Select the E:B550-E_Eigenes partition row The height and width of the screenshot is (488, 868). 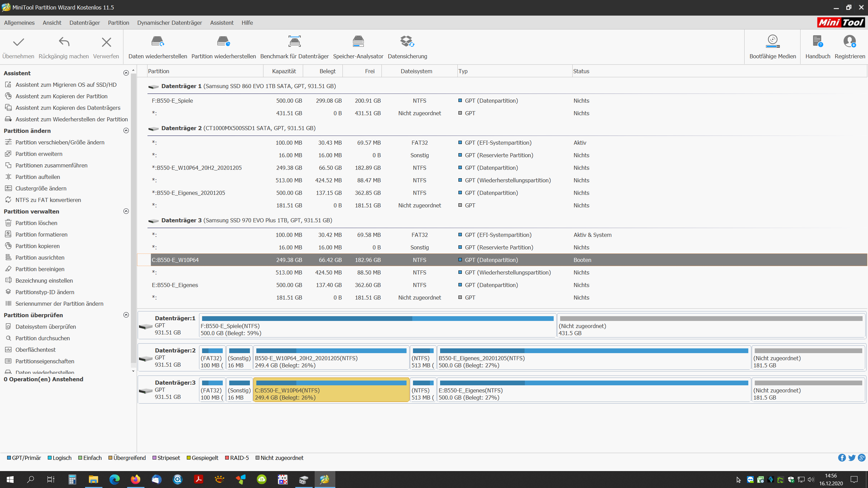[x=175, y=285]
